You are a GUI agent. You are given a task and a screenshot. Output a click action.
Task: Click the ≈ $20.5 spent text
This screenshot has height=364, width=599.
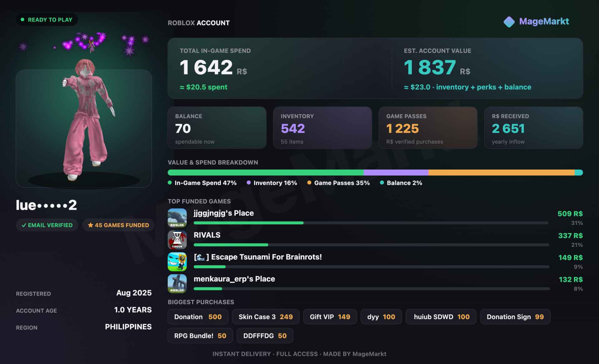tap(203, 87)
